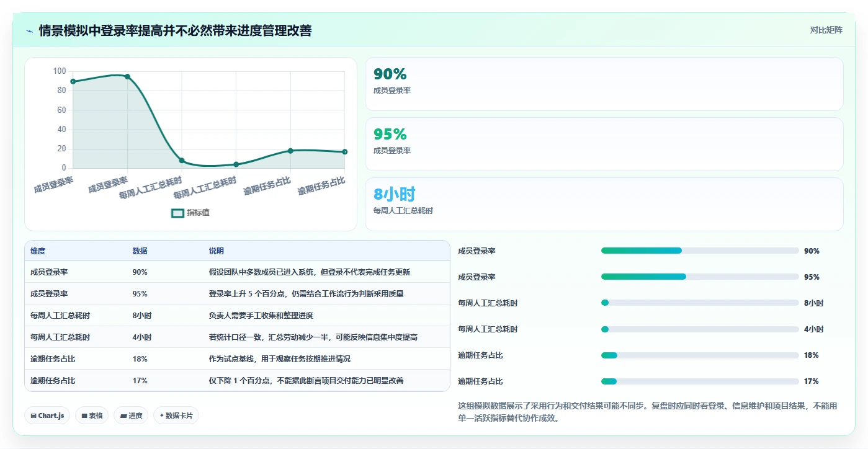Viewport: 868px width, 449px height.
Task: Click the trend icon beside the page title
Action: 30,30
